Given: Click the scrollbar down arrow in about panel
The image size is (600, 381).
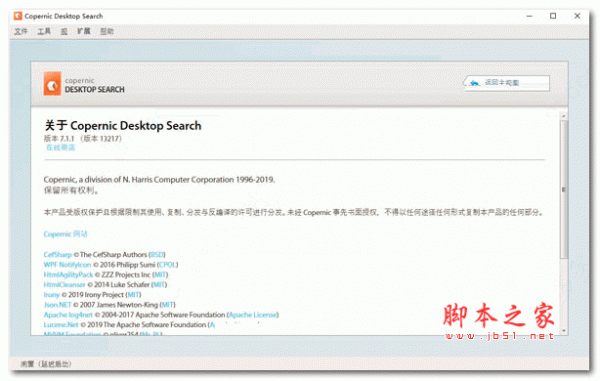Looking at the screenshot, I should tap(564, 331).
